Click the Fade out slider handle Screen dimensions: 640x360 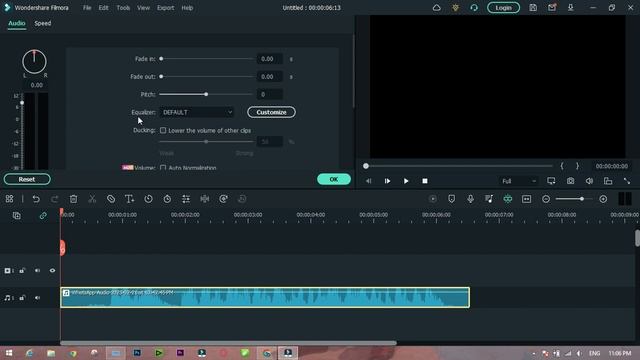pyautogui.click(x=161, y=76)
